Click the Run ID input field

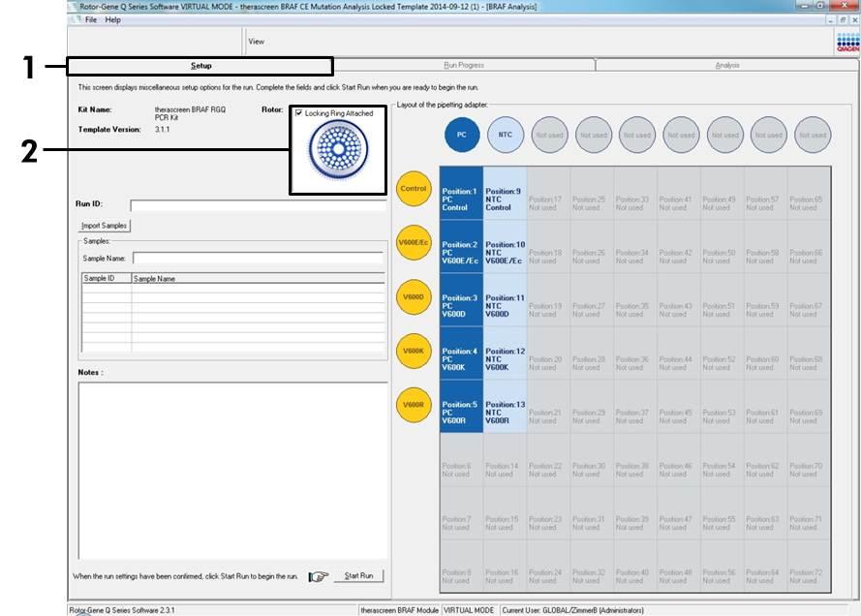click(x=258, y=205)
